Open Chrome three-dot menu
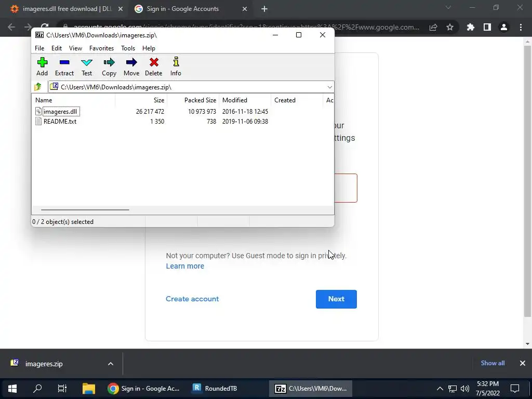This screenshot has width=532, height=399. pos(521,27)
